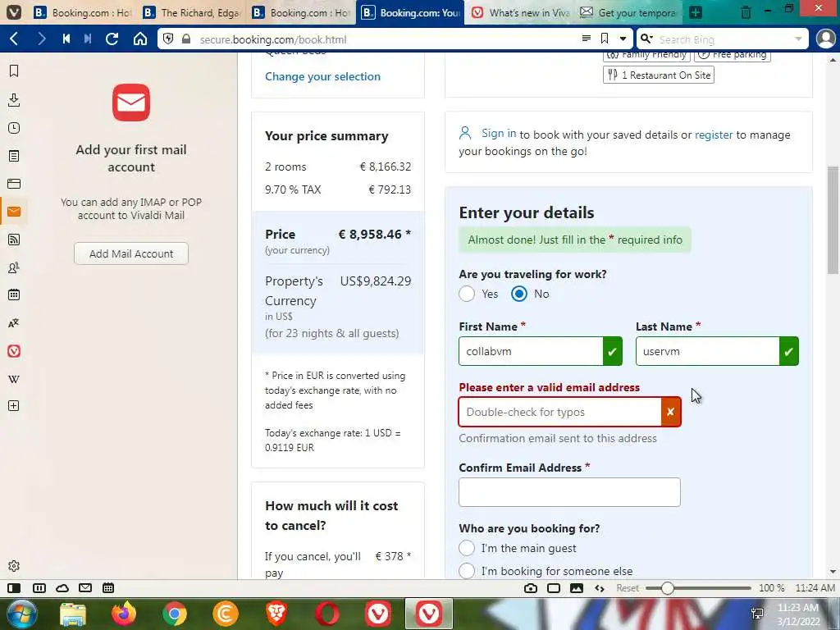Launch Opera from the taskbar
The height and width of the screenshot is (630, 840).
point(327,614)
